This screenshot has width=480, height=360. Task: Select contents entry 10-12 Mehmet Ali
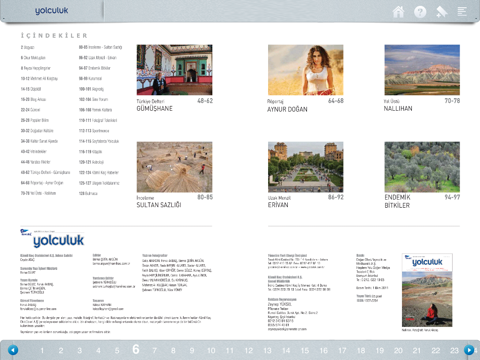tap(39, 79)
